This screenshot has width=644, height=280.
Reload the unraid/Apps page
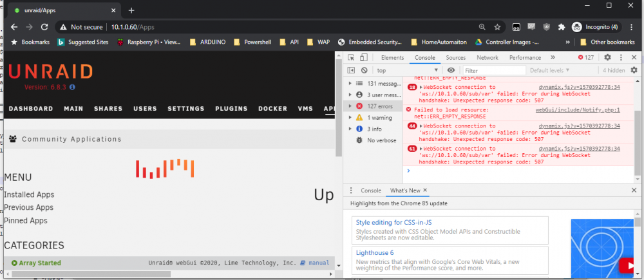coord(44,27)
